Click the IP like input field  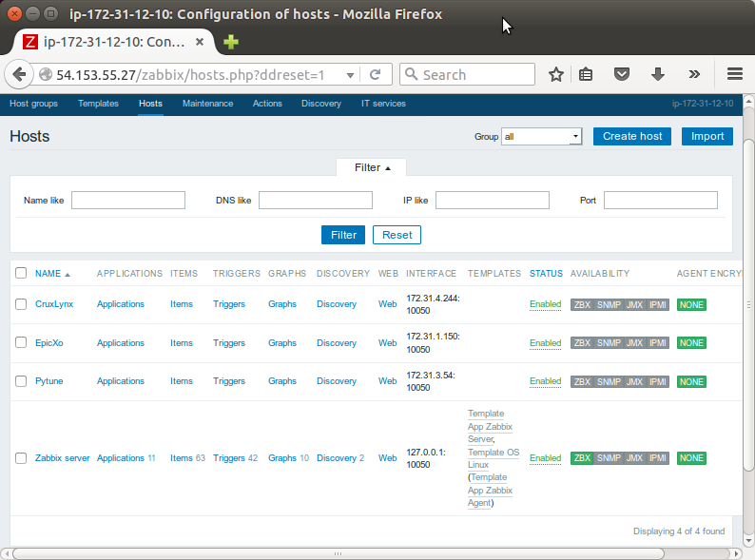coord(493,201)
